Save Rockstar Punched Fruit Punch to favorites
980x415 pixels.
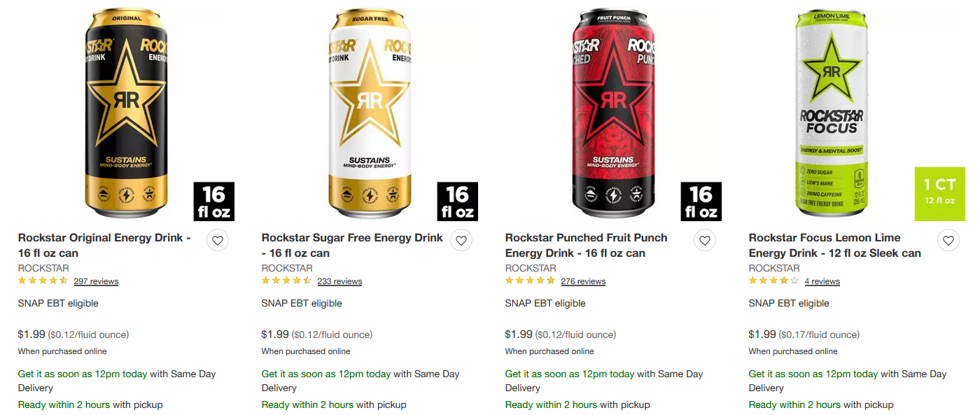pos(705,241)
